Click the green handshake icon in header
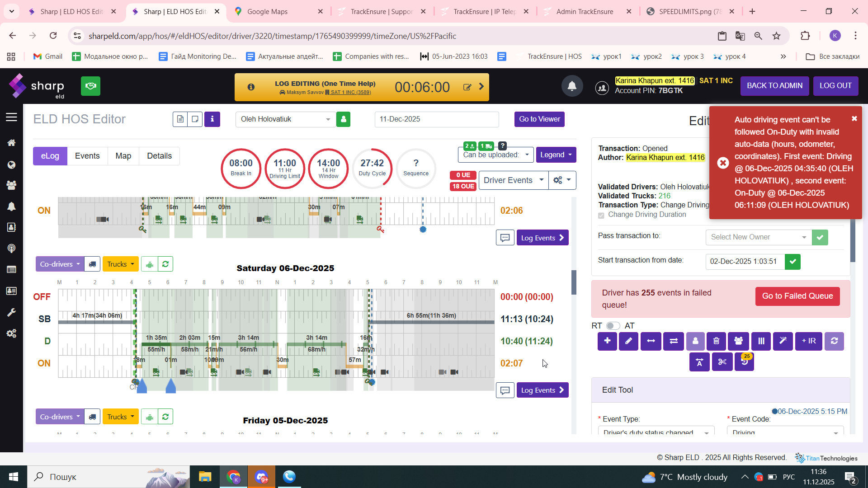The width and height of the screenshot is (868, 488). (90, 86)
